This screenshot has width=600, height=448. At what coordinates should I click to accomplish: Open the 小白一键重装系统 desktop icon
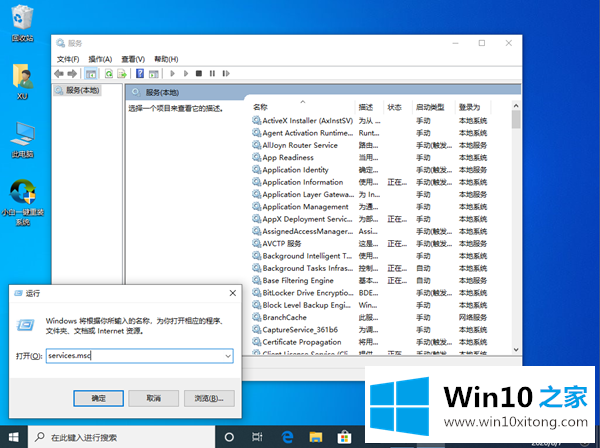pos(22,202)
